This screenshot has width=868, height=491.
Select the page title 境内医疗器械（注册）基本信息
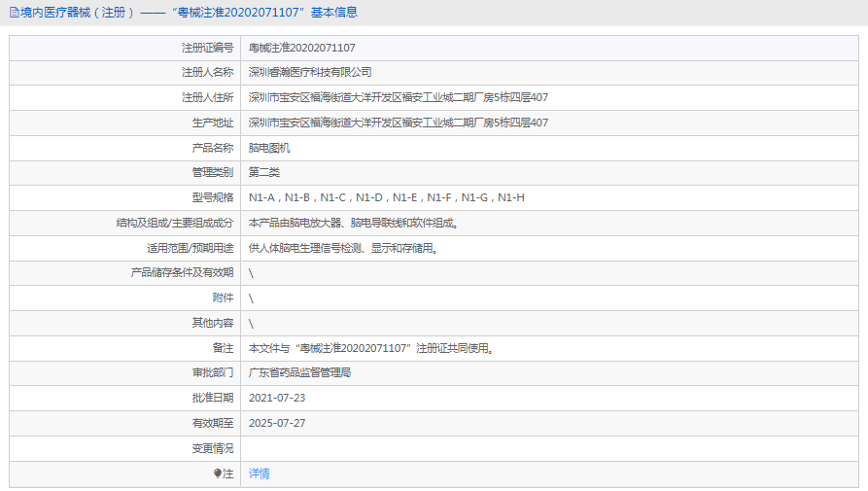189,13
